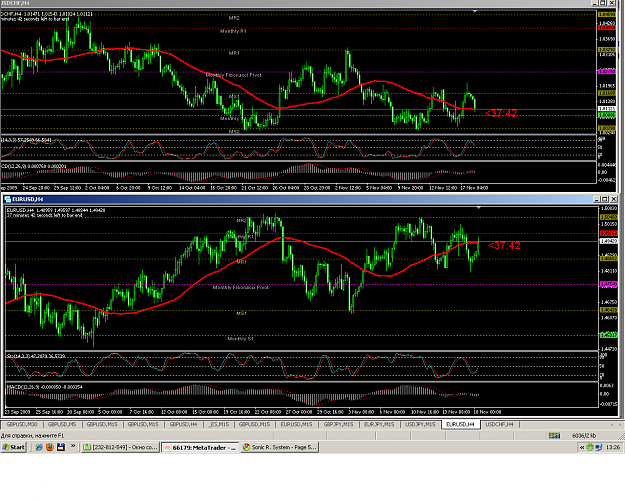Screen dimensions: 625x500
Task: Click the chart shift triangle in EURUSD chart
Action: (479, 207)
